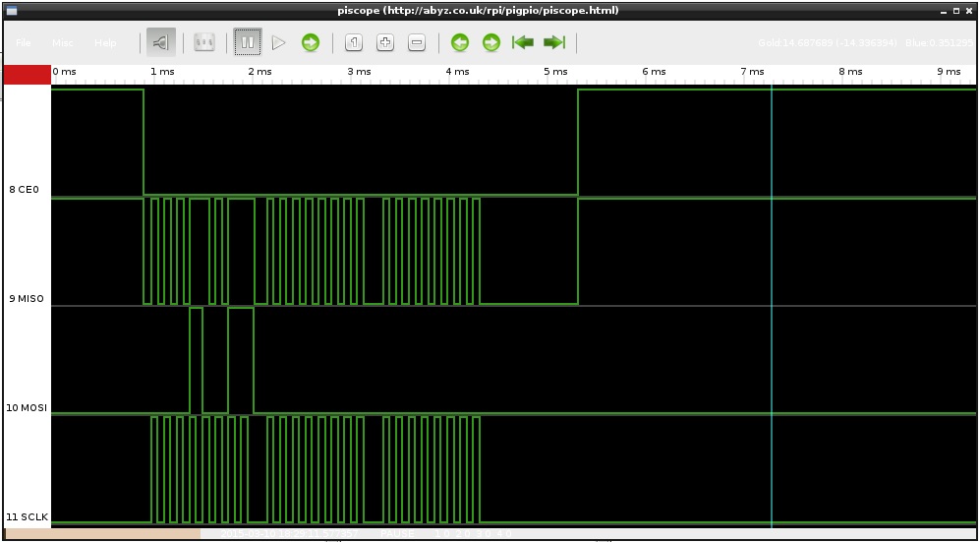
Task: Click the timestamp in the status bar
Action: click(x=289, y=534)
